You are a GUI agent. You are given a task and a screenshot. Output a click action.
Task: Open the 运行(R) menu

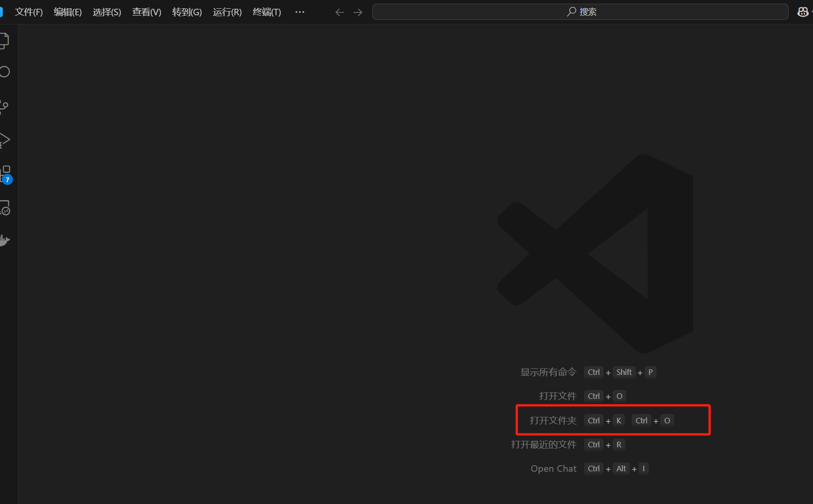coord(227,12)
